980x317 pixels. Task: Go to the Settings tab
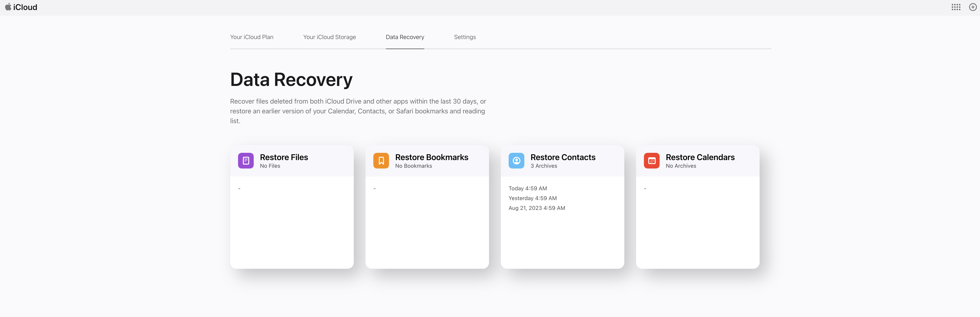tap(465, 37)
